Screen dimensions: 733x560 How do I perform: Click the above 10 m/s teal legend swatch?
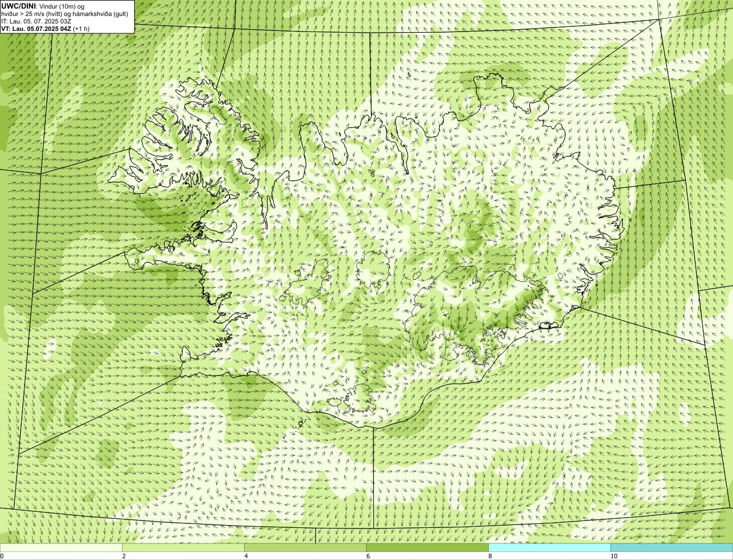[672, 547]
